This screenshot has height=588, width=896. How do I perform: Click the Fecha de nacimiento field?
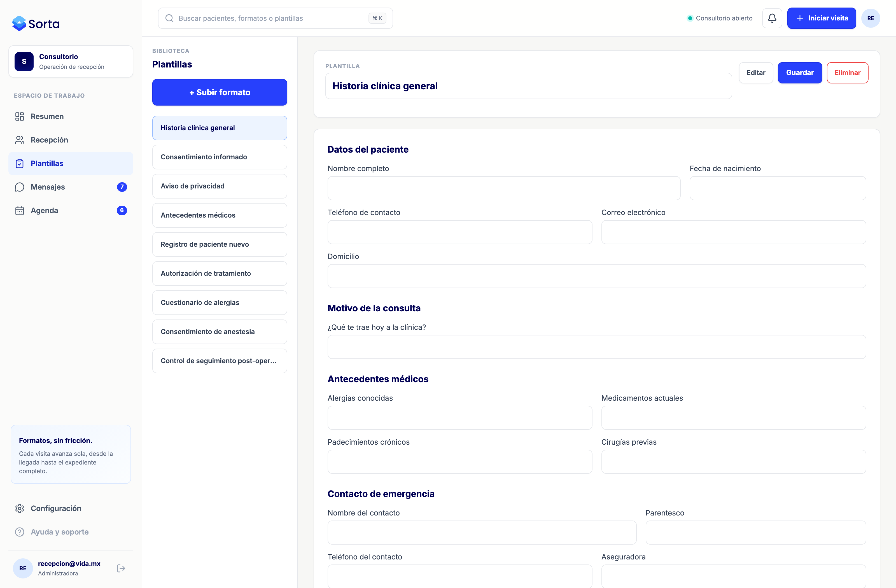tap(777, 188)
